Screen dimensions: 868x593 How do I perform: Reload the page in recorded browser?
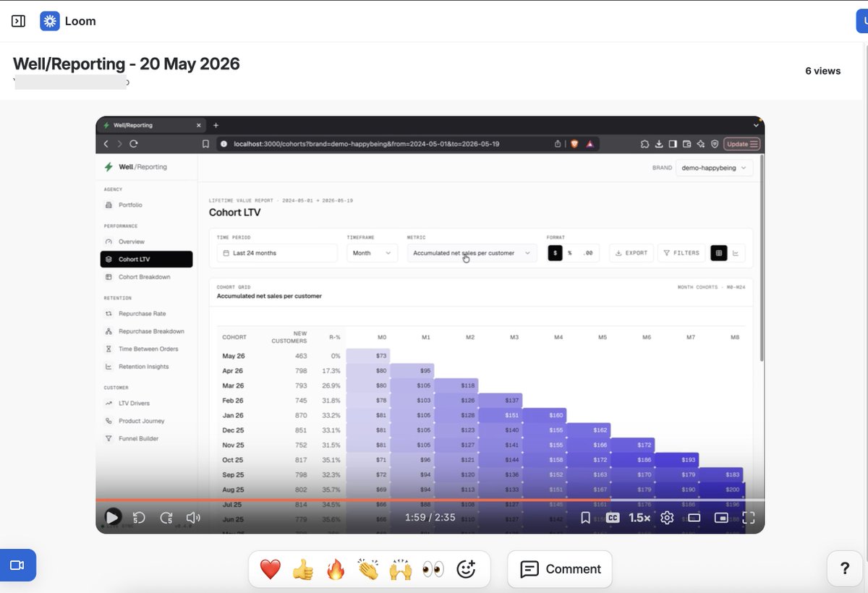click(134, 144)
